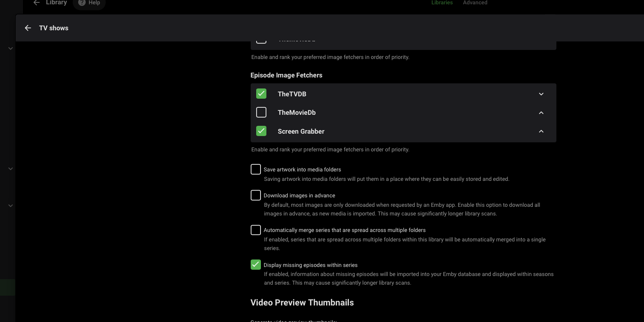Click the question mark Help icon
Screen dimensions: 644x322
[x=82, y=3]
